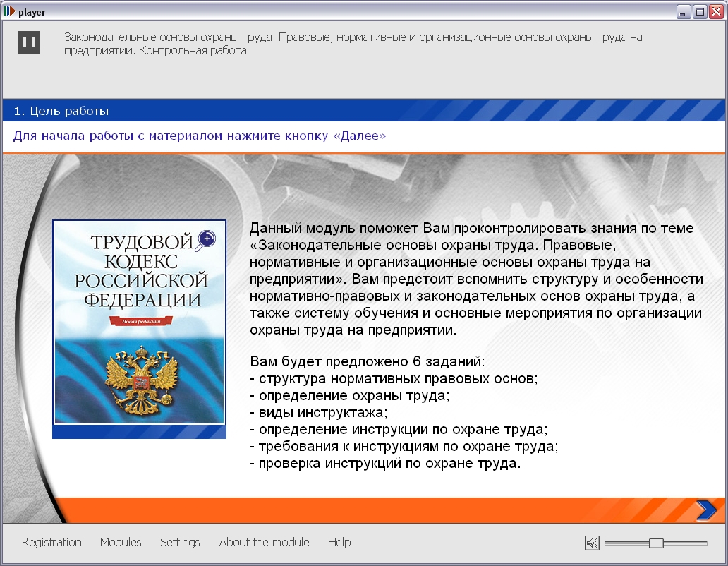
Task: Minimize the player window
Action: [683, 11]
